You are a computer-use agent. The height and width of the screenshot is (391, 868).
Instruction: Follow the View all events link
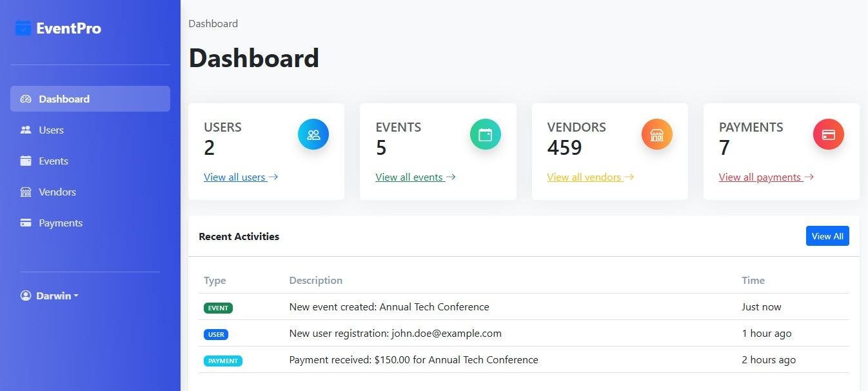409,177
